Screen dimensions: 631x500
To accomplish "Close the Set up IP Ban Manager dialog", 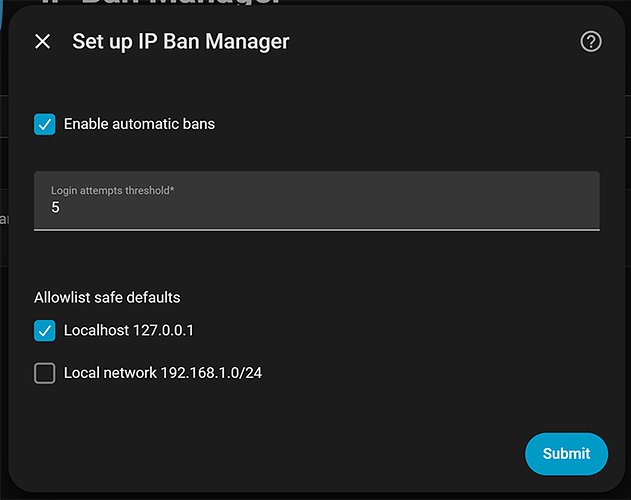I will point(43,41).
